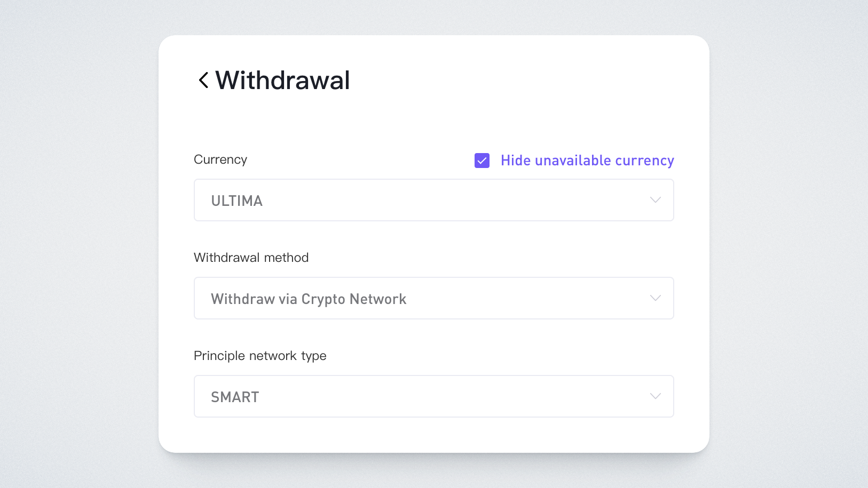The width and height of the screenshot is (868, 488).
Task: Click the Withdrawal page heading
Action: 282,81
